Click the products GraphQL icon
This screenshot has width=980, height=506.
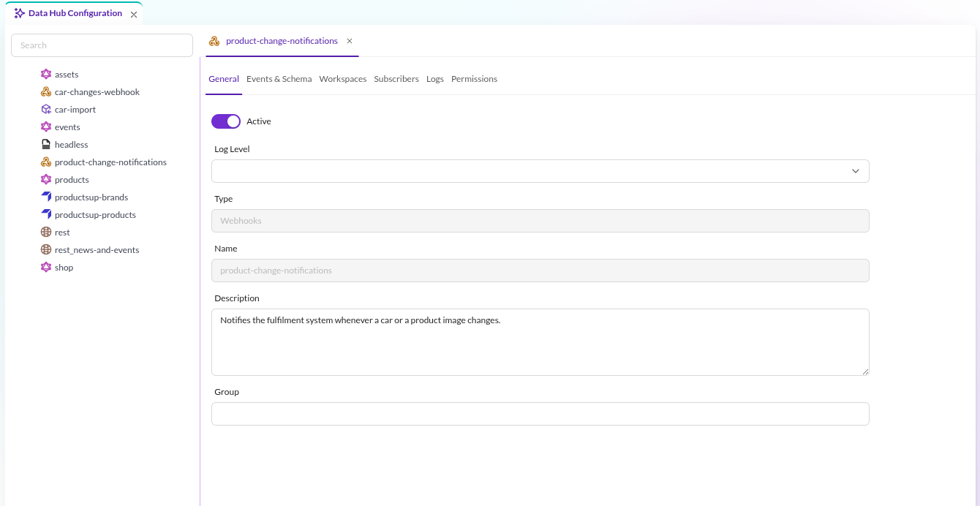click(x=46, y=180)
